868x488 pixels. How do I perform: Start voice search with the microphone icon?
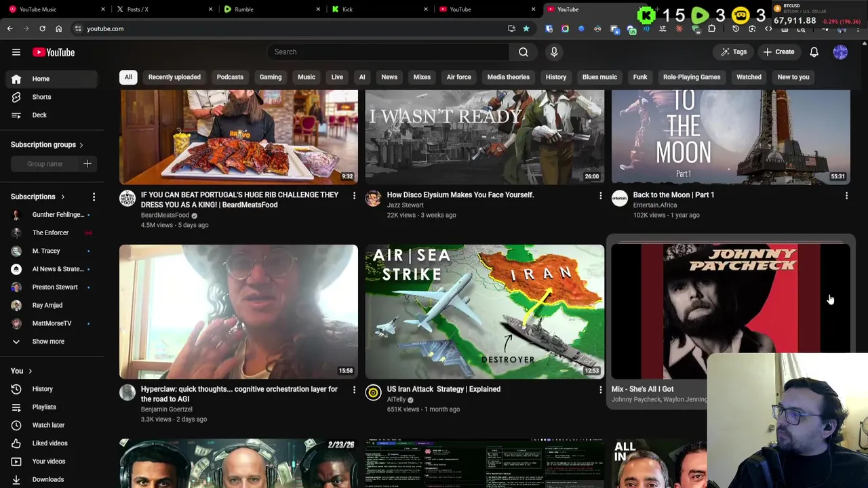[554, 52]
